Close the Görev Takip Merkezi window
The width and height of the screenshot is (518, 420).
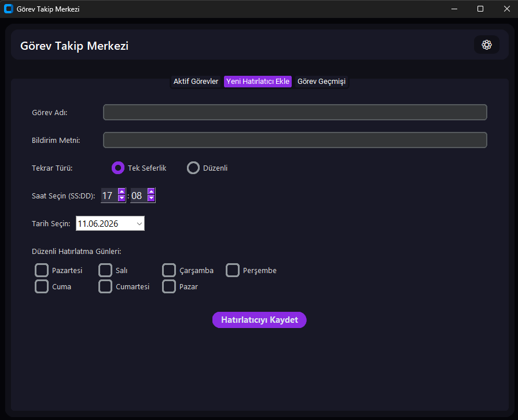click(x=507, y=9)
